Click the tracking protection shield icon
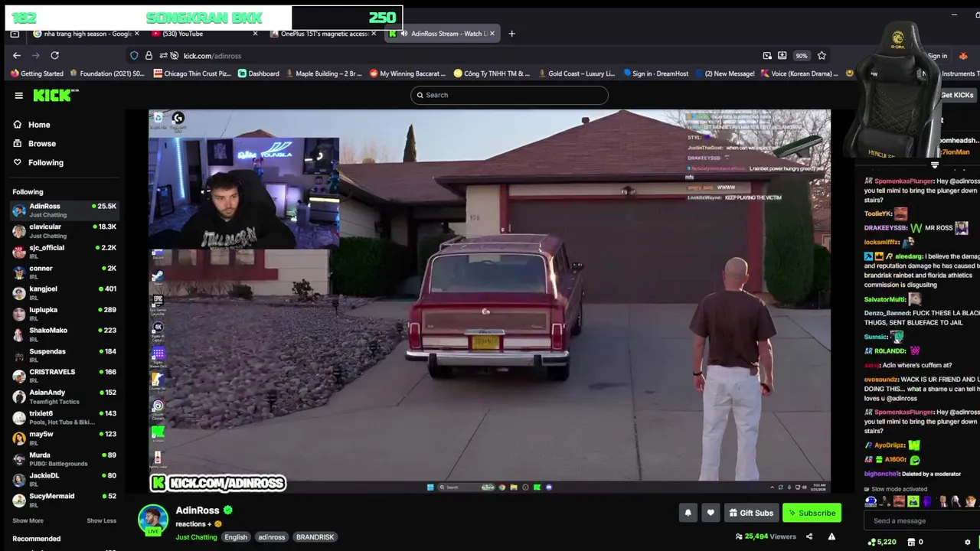This screenshot has width=980, height=551. (134, 55)
